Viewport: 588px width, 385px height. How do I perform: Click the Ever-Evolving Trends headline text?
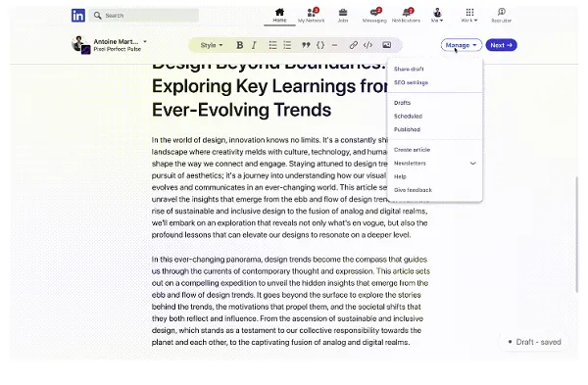click(x=241, y=110)
